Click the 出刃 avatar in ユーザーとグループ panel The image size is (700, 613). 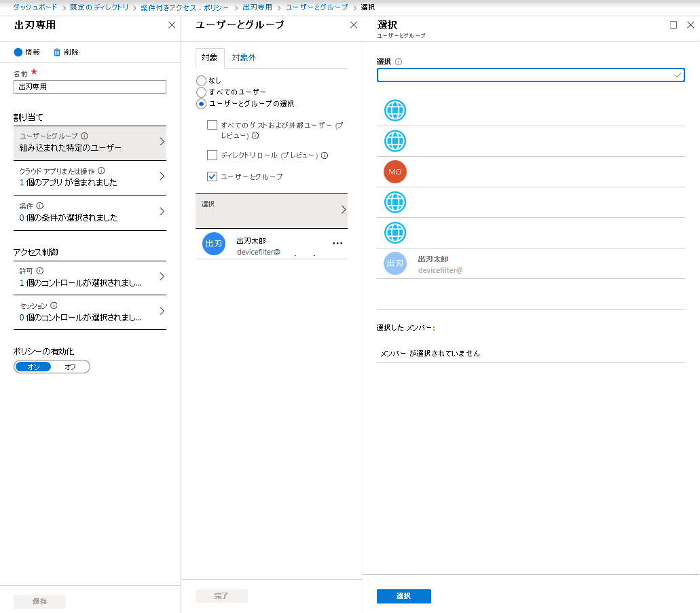tap(214, 244)
